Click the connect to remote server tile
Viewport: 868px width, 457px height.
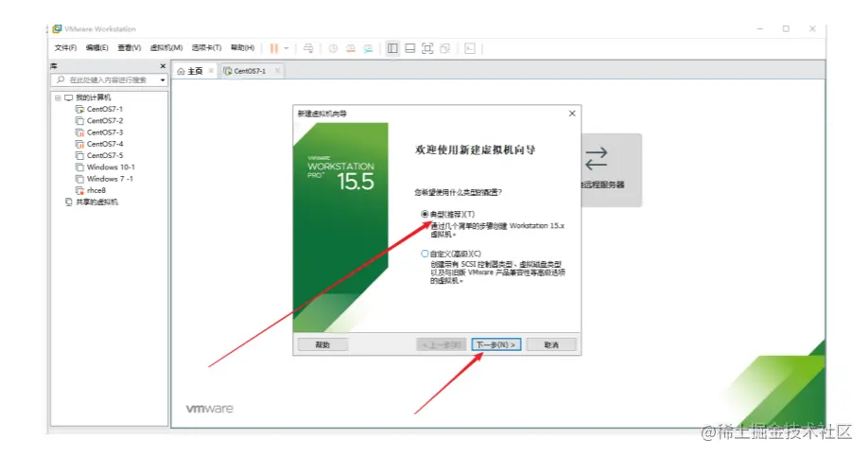[x=611, y=170]
